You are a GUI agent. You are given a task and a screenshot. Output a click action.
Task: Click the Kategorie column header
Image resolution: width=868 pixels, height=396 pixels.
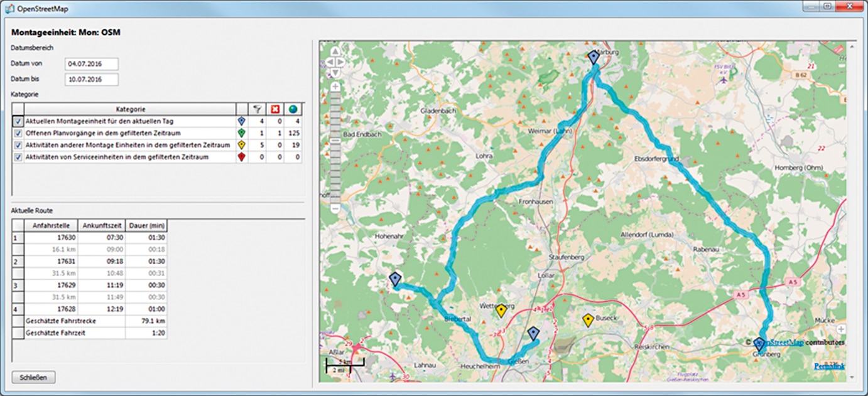click(131, 109)
